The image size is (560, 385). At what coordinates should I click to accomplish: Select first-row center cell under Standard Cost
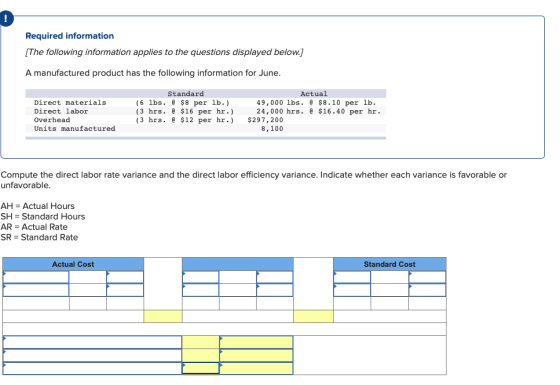tap(390, 277)
